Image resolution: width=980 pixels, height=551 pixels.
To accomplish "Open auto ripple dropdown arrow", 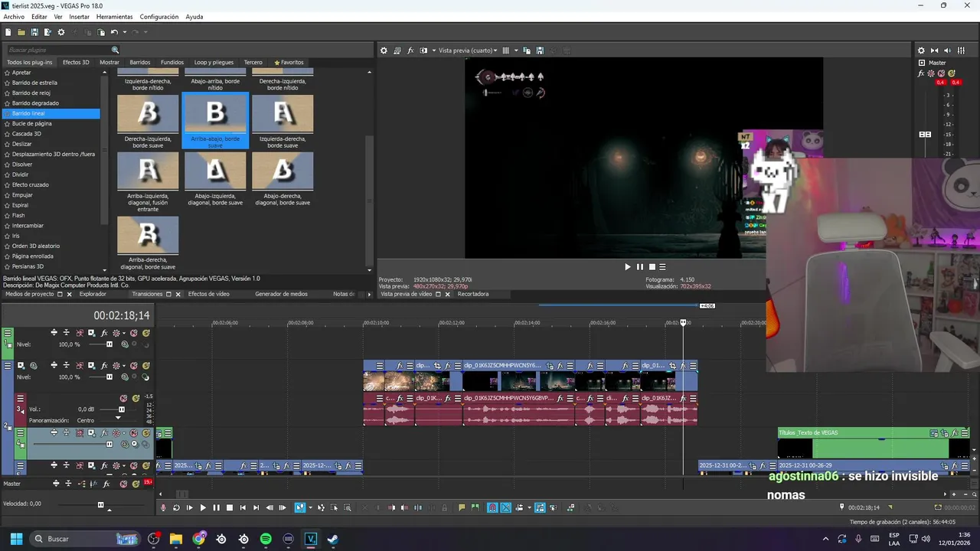I will click(x=529, y=507).
